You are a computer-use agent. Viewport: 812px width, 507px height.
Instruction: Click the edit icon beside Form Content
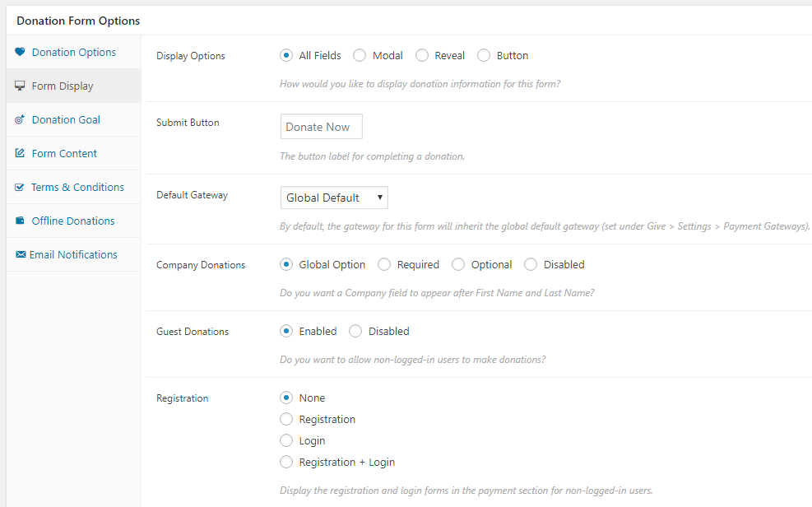click(20, 153)
